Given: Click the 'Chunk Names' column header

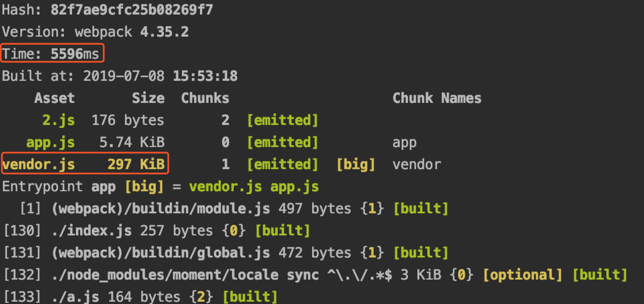Looking at the screenshot, I should 437,98.
